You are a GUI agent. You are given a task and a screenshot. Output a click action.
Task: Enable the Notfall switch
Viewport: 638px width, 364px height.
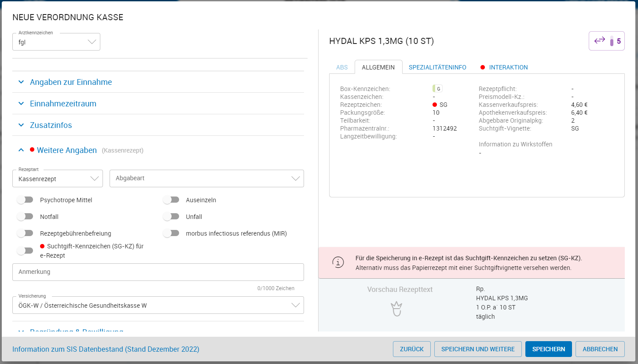[x=25, y=217]
